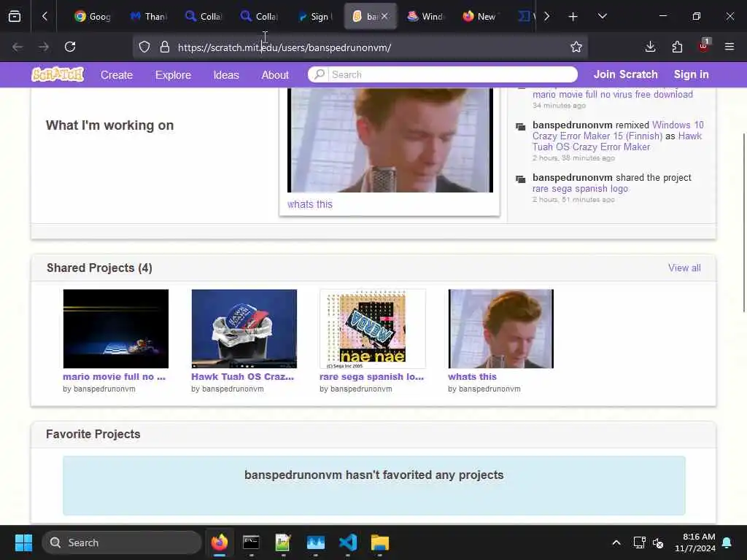This screenshot has width=747, height=560.
Task: Open featured project Rick Astley image
Action: pos(390,140)
